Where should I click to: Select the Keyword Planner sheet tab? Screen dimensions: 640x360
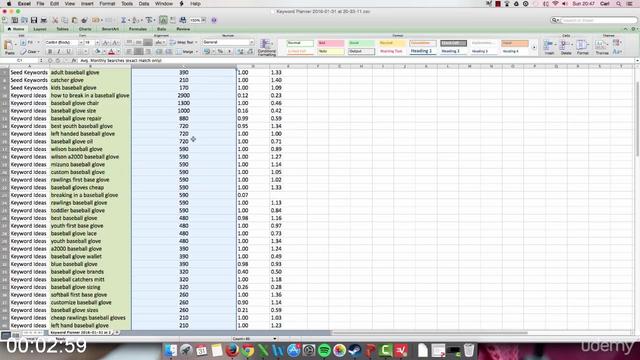point(80,333)
